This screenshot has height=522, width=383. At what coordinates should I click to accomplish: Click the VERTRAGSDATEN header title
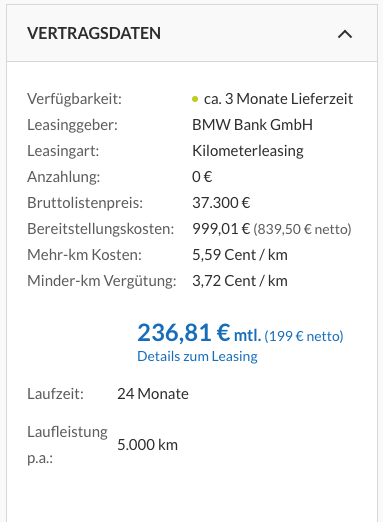(x=94, y=33)
